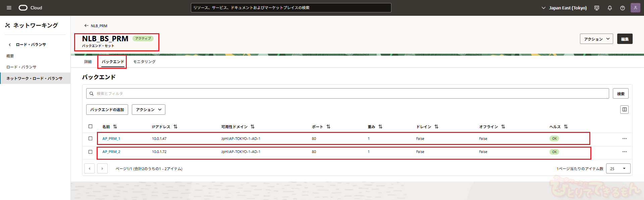Select the checkbox for AP_PRM_1
The image size is (644, 200).
click(x=90, y=138)
